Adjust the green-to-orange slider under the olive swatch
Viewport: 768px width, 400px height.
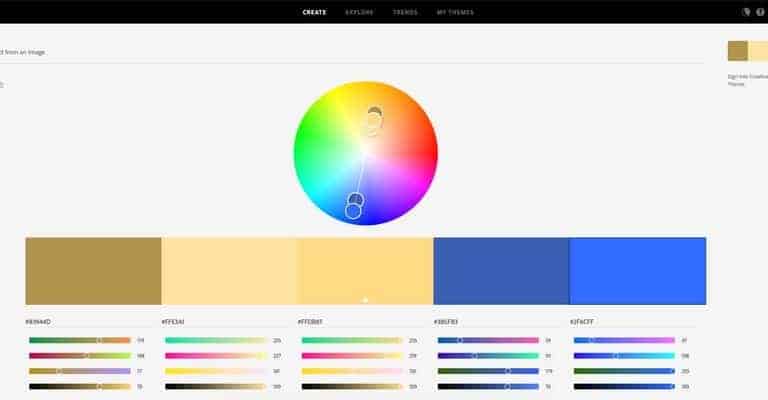(80, 340)
